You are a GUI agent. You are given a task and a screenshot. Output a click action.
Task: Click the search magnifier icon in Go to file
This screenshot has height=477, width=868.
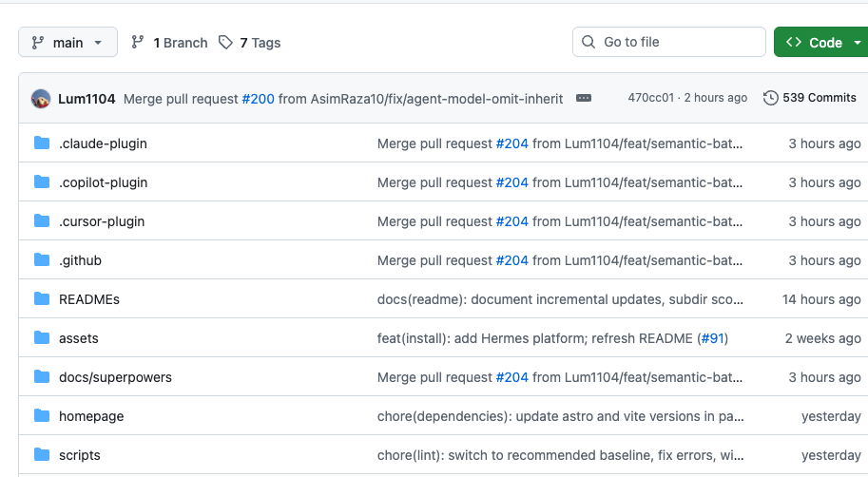pos(588,42)
